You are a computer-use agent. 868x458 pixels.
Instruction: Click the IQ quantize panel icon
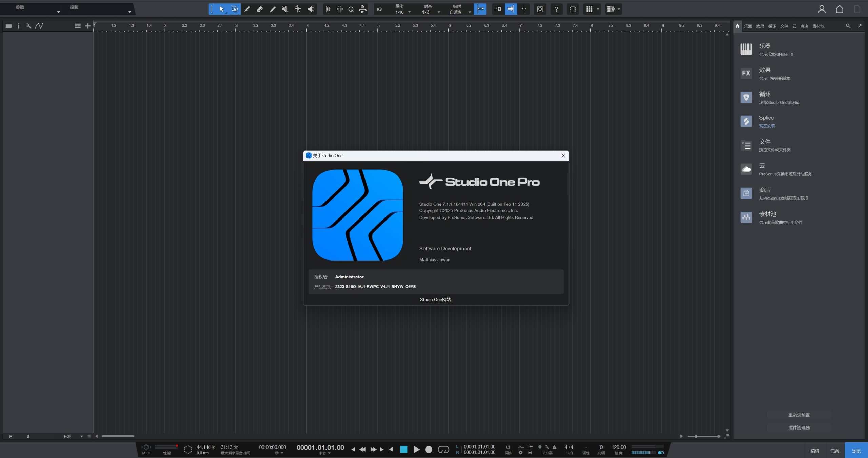click(379, 9)
